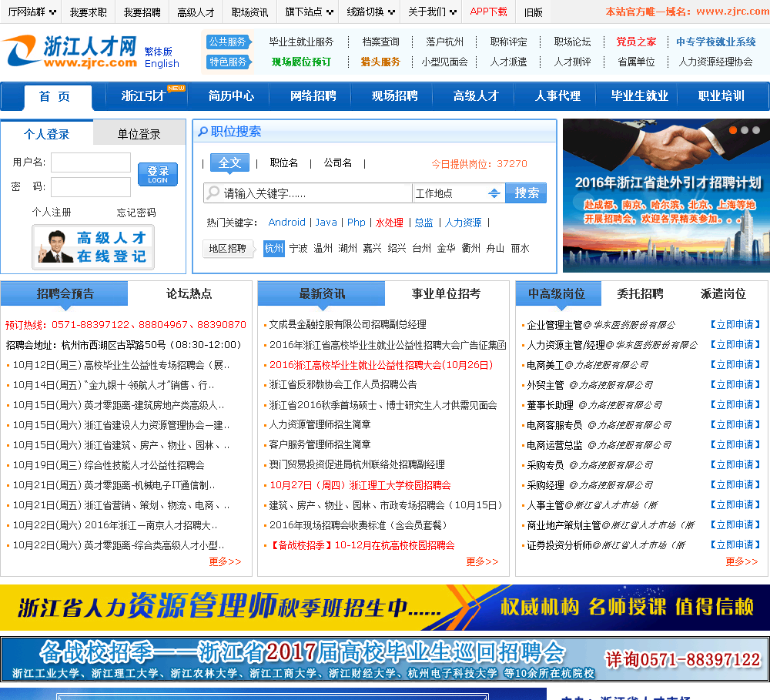This screenshot has width=770, height=700.
Task: Select the first orange carousel dot
Action: (733, 130)
